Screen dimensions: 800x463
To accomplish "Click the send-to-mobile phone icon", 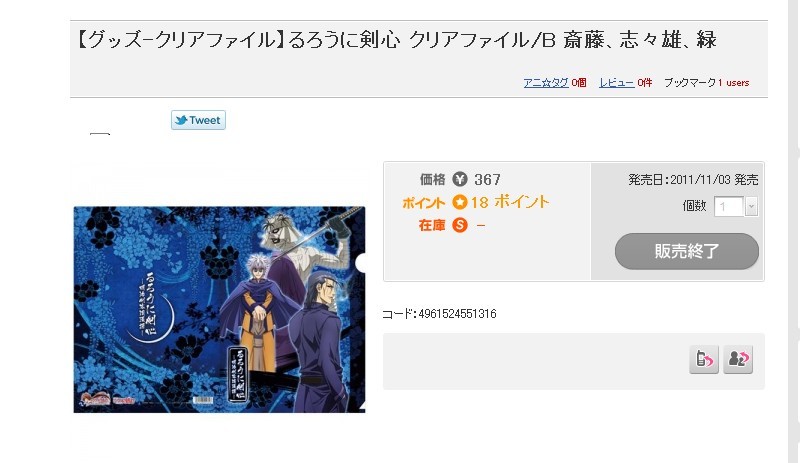I will [x=704, y=359].
